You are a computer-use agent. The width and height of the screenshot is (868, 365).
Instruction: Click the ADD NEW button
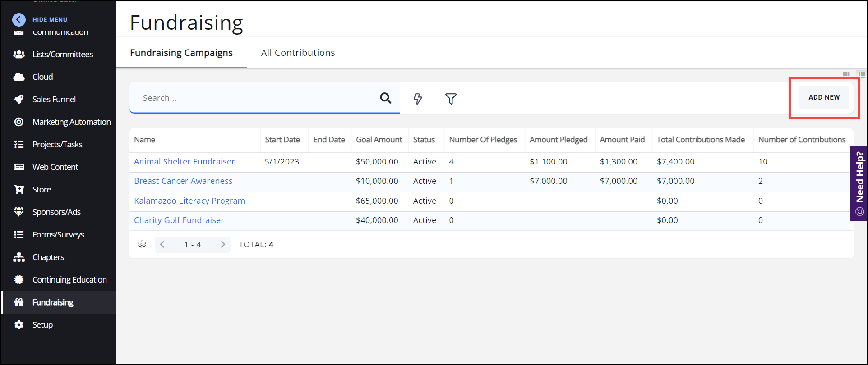point(824,97)
